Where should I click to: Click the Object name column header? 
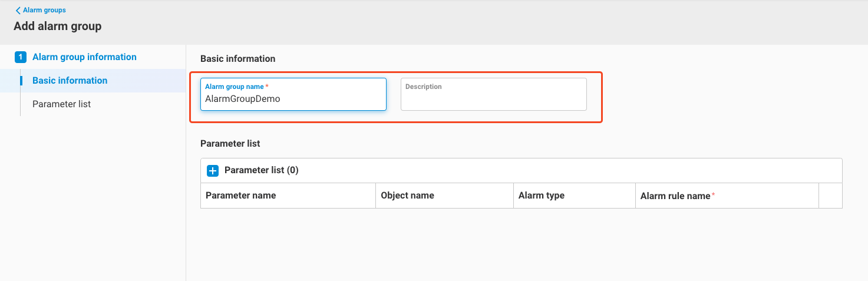[407, 196]
